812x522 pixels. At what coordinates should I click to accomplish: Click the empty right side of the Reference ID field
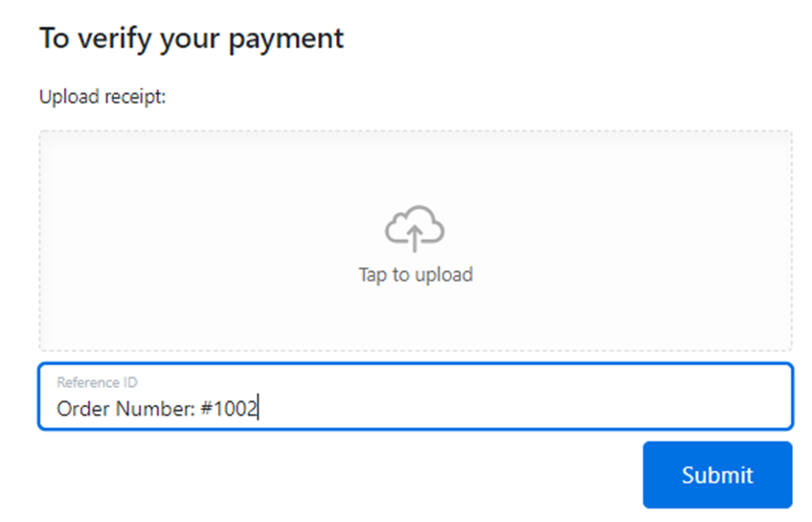tap(622, 402)
